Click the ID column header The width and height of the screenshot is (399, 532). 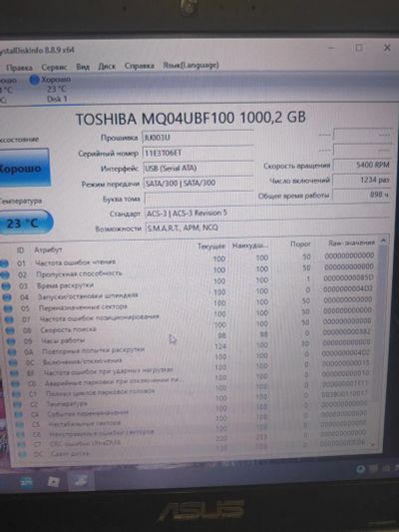coord(20,251)
